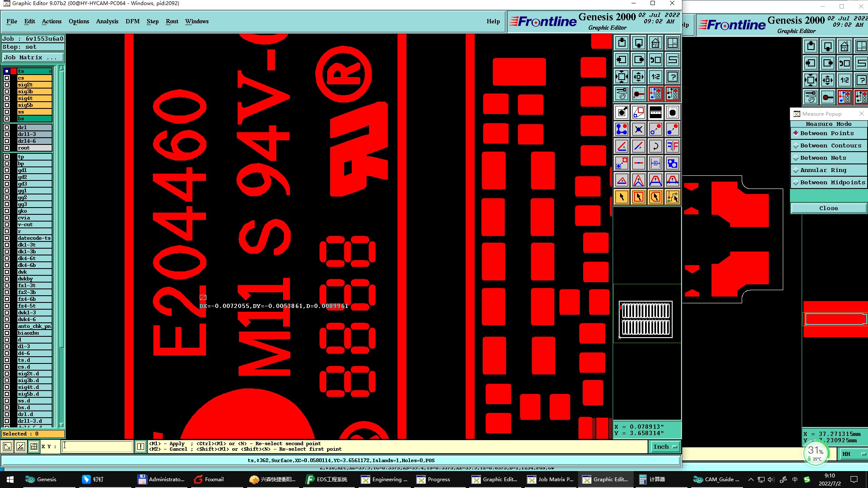Click Close button in Measure Popup

point(829,208)
